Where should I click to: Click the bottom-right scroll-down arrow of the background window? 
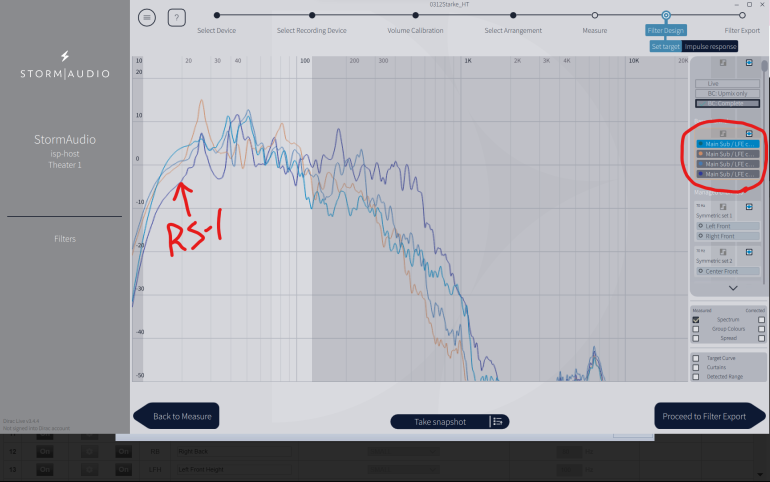(x=760, y=474)
